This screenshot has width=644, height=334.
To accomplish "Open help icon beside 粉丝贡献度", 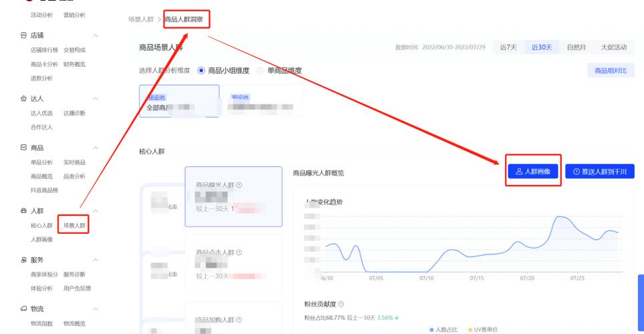I will pyautogui.click(x=341, y=304).
